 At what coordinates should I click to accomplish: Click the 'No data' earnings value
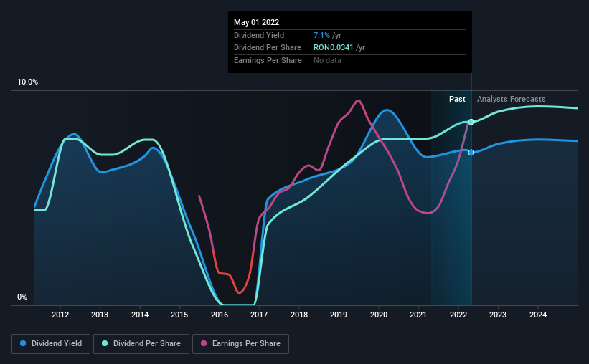pos(327,60)
